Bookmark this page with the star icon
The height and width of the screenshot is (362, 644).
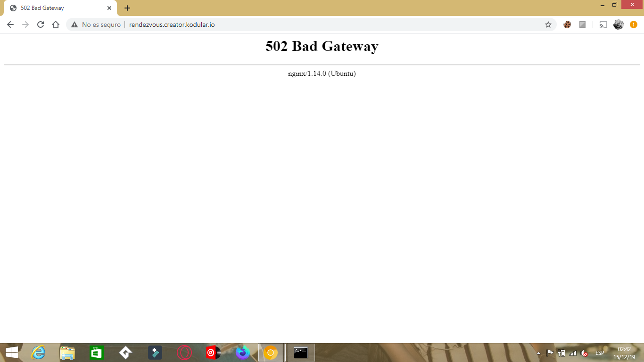[x=548, y=25]
